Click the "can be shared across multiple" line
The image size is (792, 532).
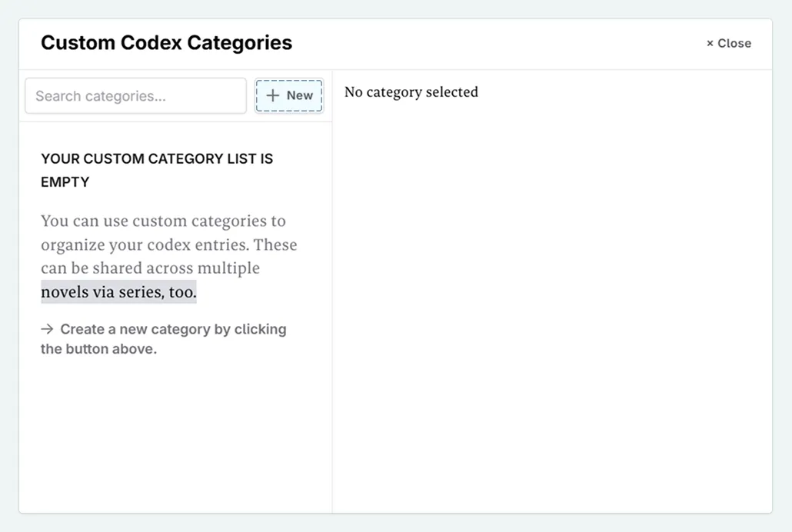pos(150,268)
